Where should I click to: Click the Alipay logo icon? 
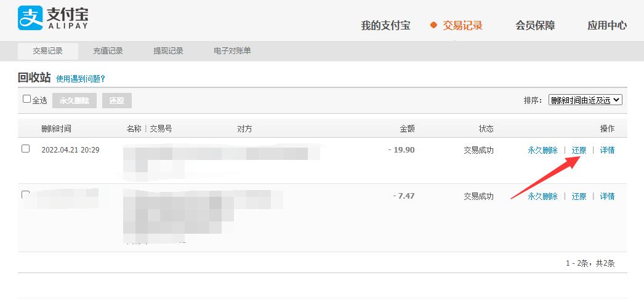(30, 18)
